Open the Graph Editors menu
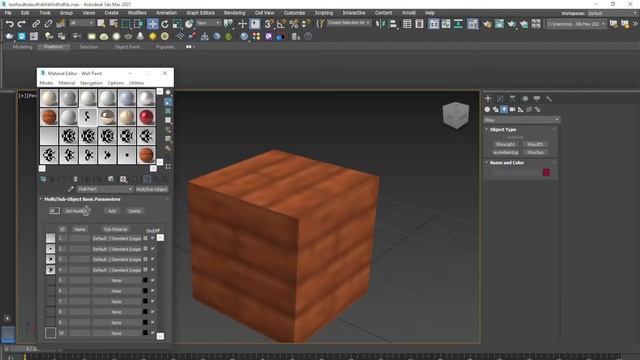The height and width of the screenshot is (360, 640). [x=200, y=13]
